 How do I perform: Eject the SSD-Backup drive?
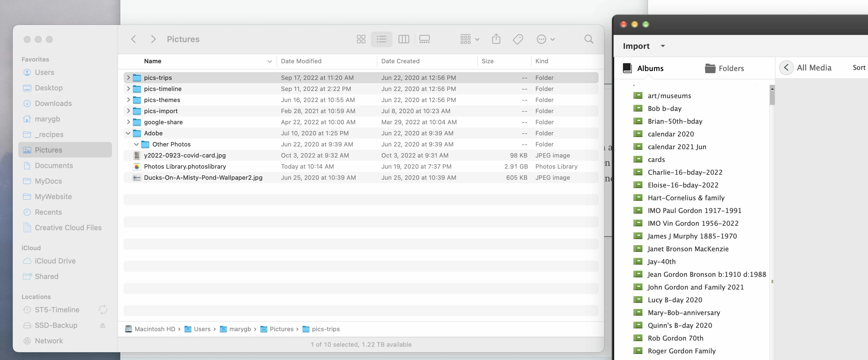[103, 325]
